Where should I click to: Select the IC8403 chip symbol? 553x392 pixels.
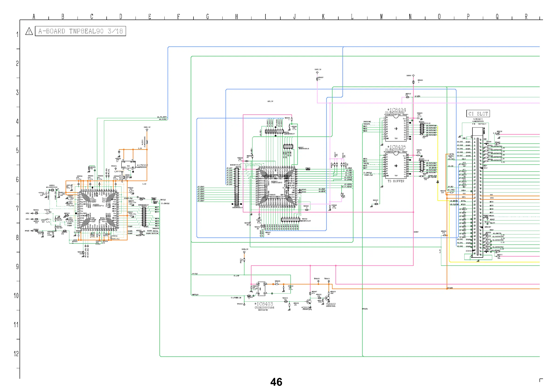pyautogui.click(x=262, y=289)
